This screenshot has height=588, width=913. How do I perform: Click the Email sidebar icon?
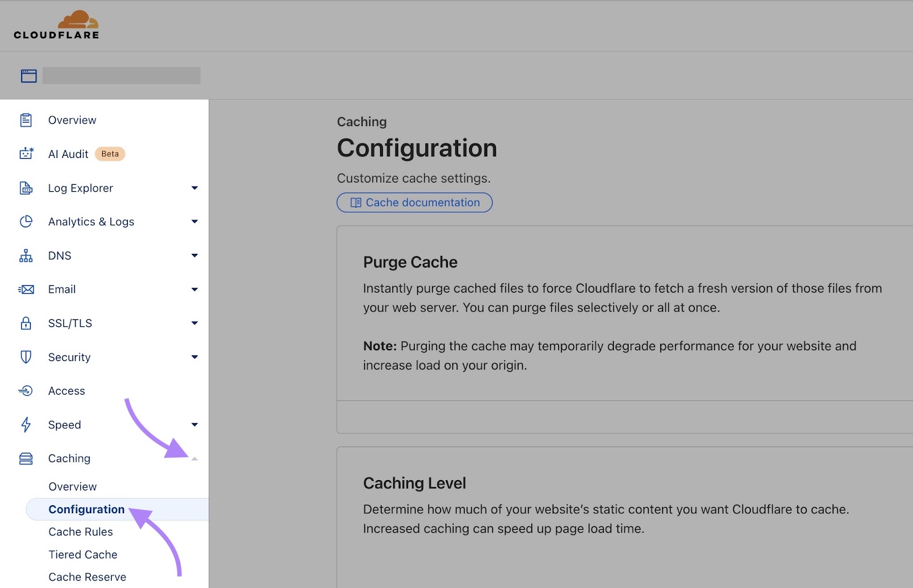coord(26,289)
